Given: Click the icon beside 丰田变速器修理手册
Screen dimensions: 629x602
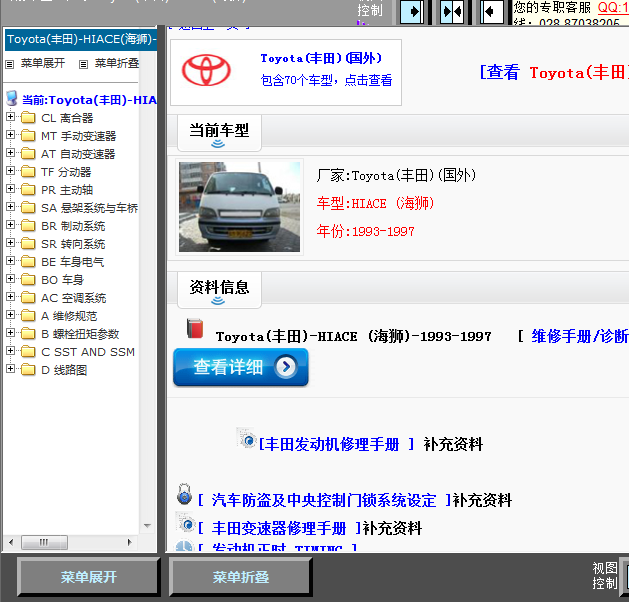Looking at the screenshot, I should click(186, 522).
